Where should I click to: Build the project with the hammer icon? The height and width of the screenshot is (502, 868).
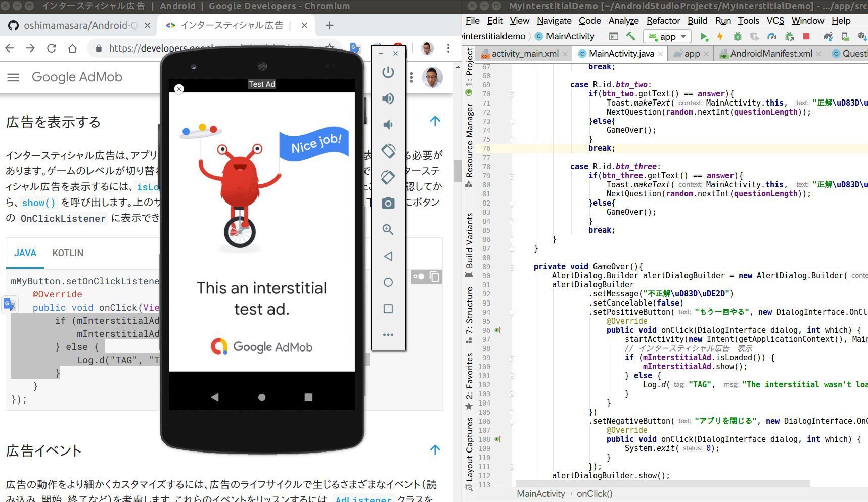[x=630, y=36]
